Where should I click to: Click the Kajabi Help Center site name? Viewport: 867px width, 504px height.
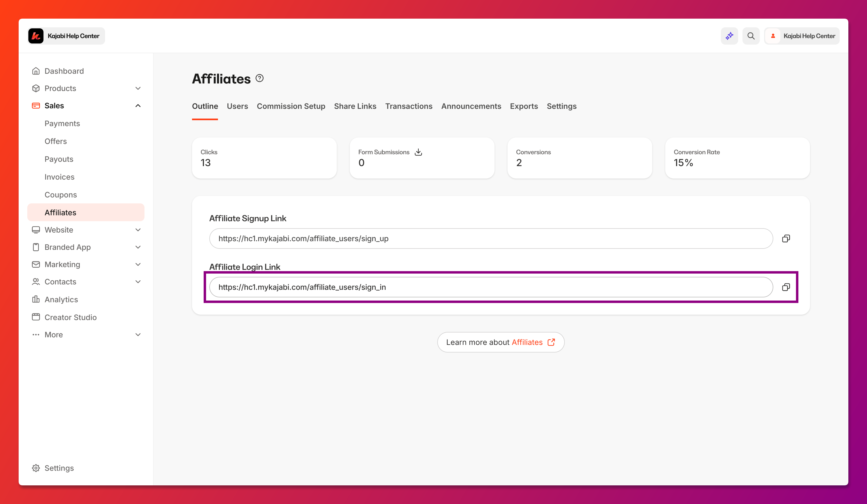(x=73, y=36)
